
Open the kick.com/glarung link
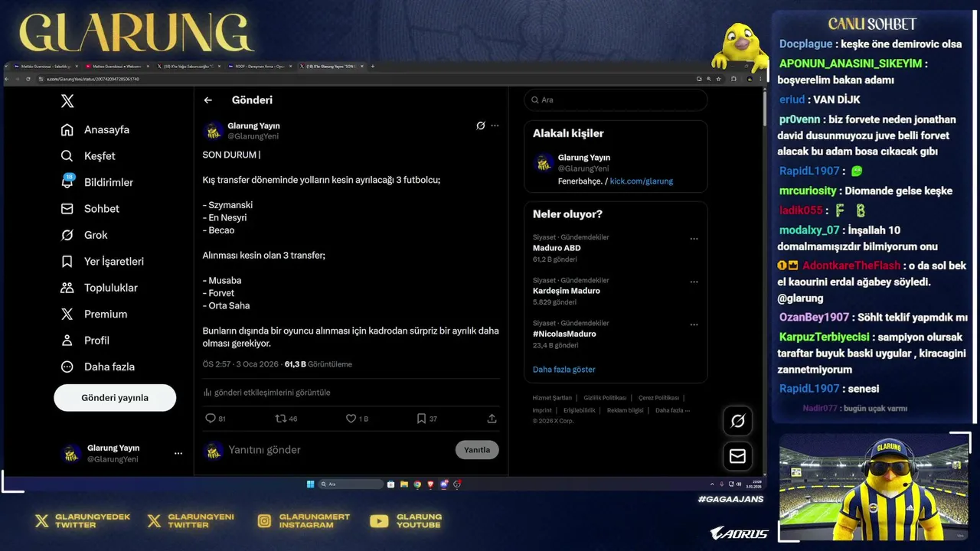(641, 181)
